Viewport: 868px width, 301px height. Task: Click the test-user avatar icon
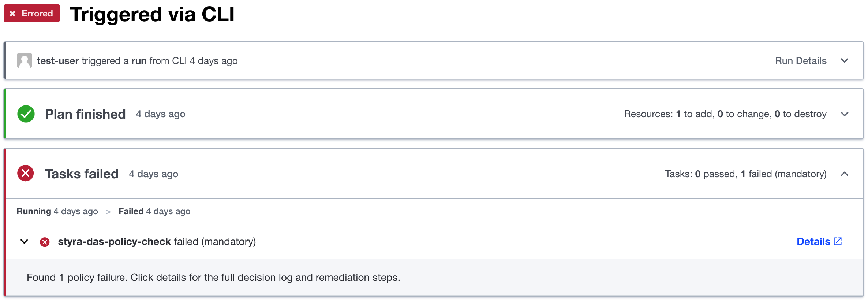25,61
